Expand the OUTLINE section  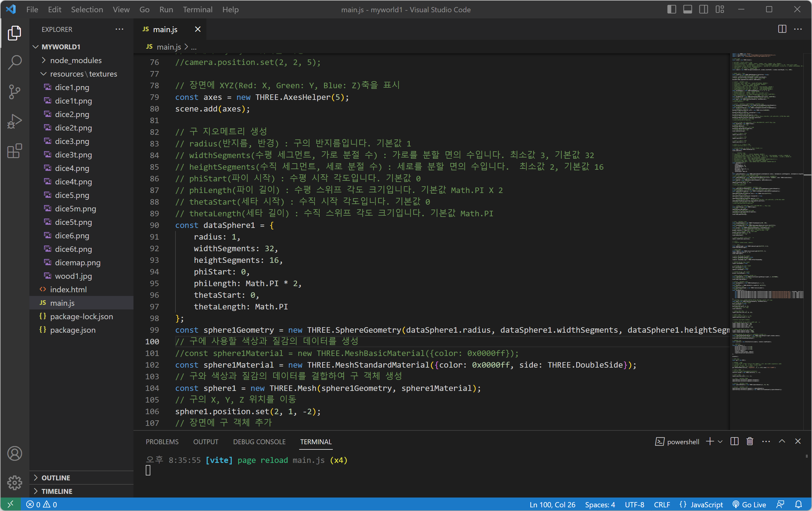tap(56, 478)
